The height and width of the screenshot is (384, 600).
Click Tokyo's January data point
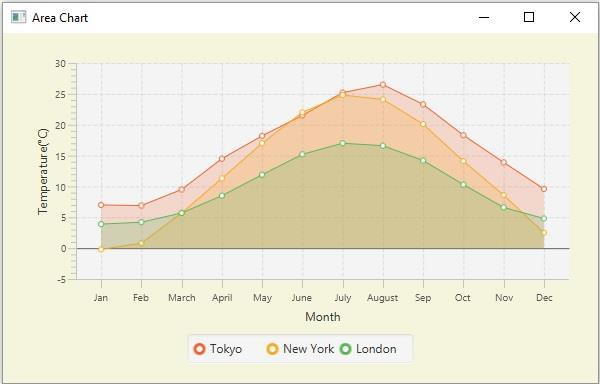(101, 205)
